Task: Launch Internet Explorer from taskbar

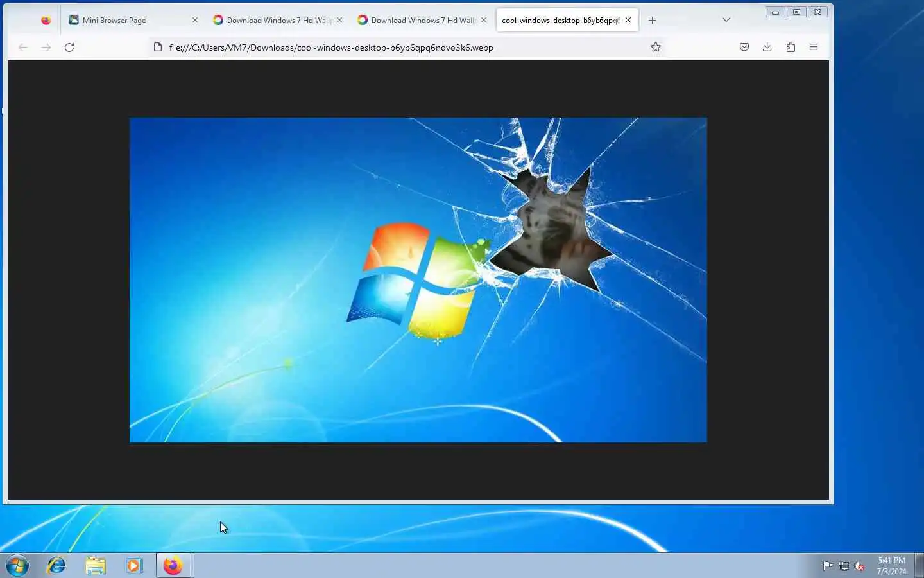Action: tap(56, 566)
